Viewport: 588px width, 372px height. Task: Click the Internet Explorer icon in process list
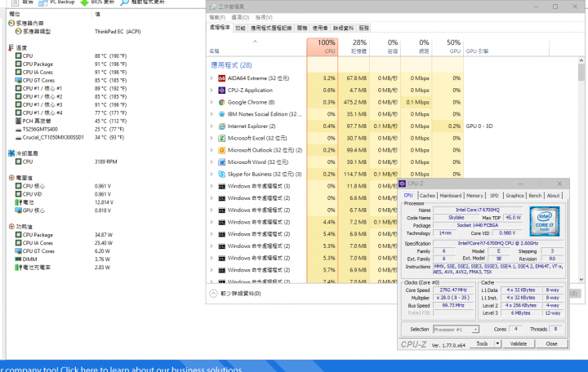point(221,126)
